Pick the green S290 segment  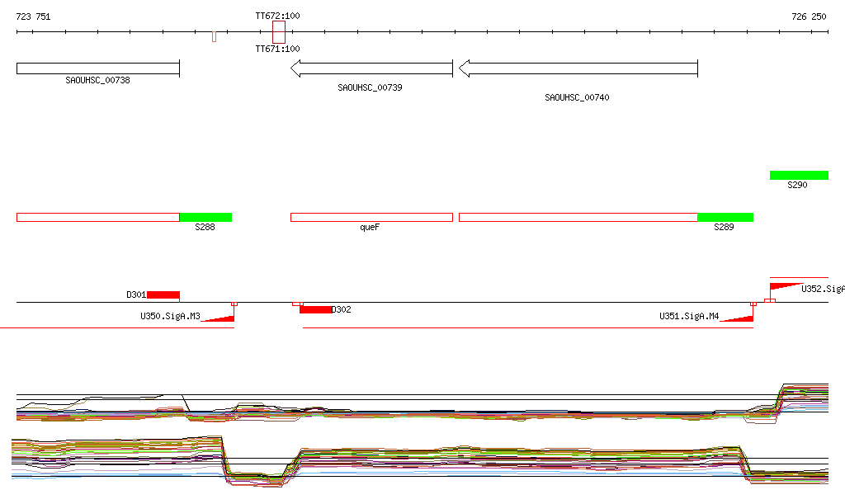pos(798,175)
